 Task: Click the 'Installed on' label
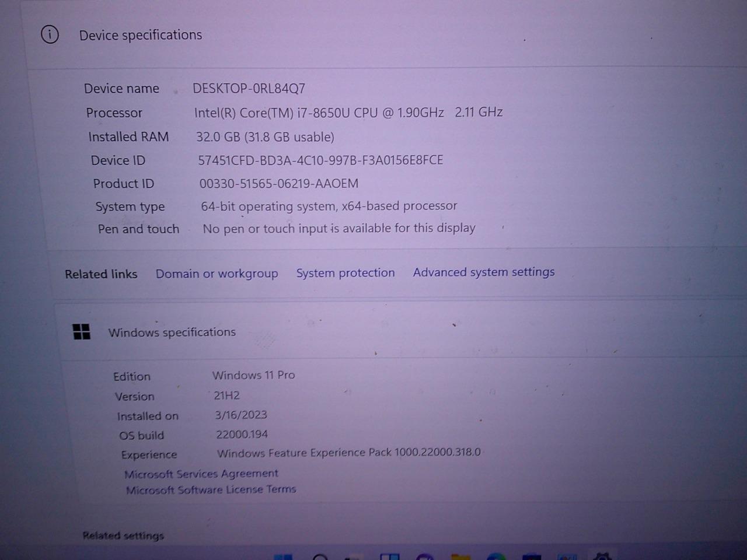click(148, 416)
